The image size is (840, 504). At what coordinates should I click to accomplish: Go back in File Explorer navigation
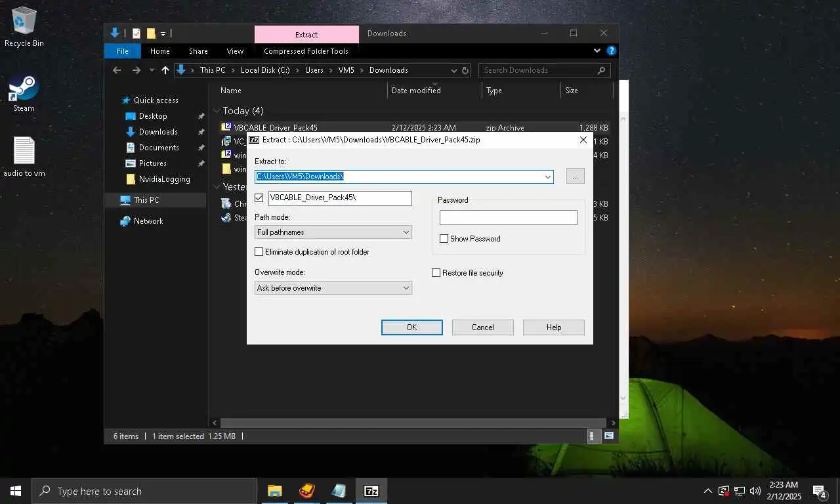(x=117, y=70)
